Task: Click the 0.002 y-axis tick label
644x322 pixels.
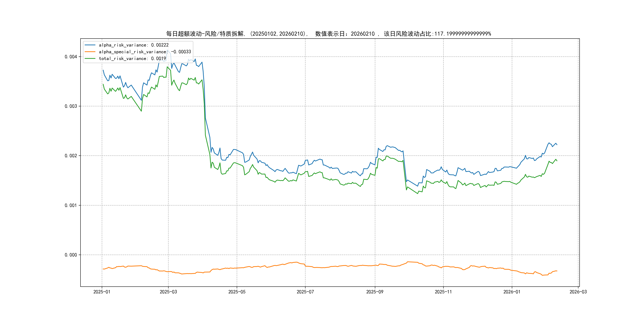Action: tap(71, 156)
